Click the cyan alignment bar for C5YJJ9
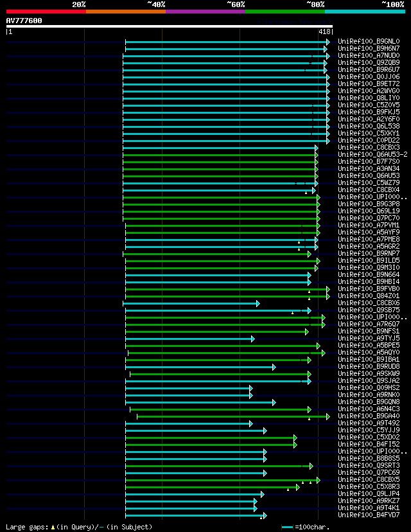 coord(197,431)
